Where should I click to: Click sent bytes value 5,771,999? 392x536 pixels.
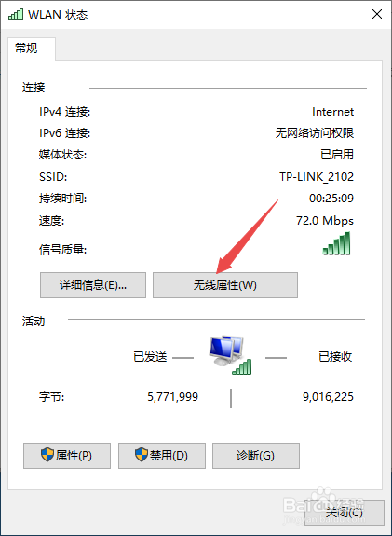click(x=173, y=397)
